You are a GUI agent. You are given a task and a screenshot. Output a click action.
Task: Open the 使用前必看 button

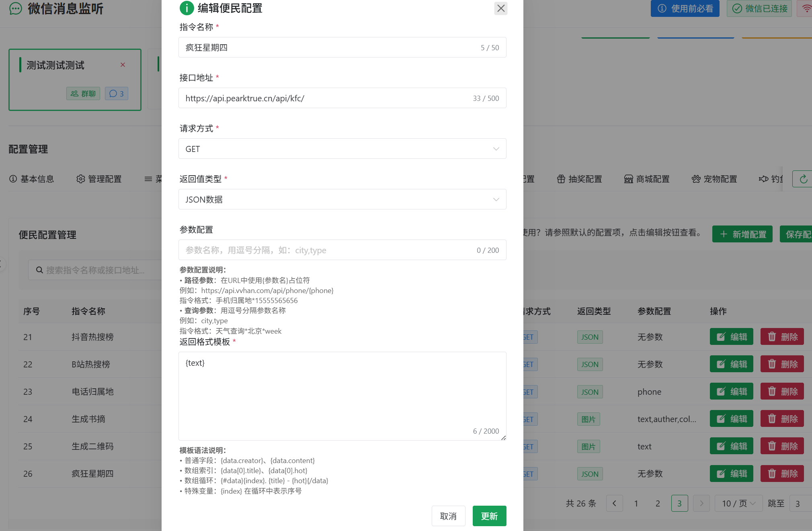coord(685,8)
